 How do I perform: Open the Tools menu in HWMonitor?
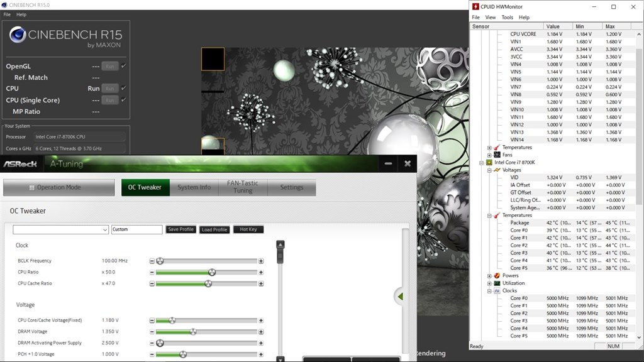click(x=508, y=17)
